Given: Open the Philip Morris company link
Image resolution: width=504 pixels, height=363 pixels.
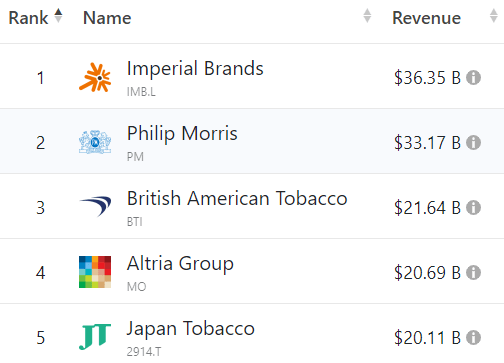Looking at the screenshot, I should pos(182,134).
